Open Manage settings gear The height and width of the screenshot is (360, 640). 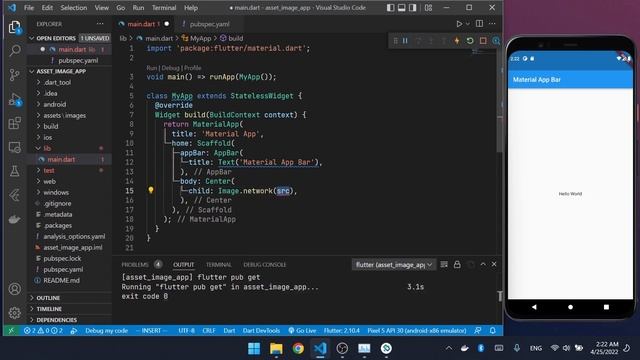point(15,313)
